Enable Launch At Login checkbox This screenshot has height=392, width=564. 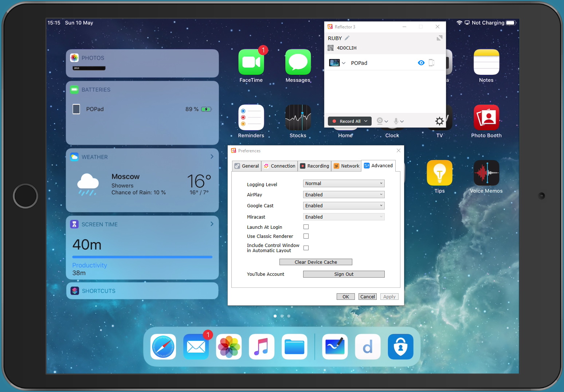tap(306, 227)
